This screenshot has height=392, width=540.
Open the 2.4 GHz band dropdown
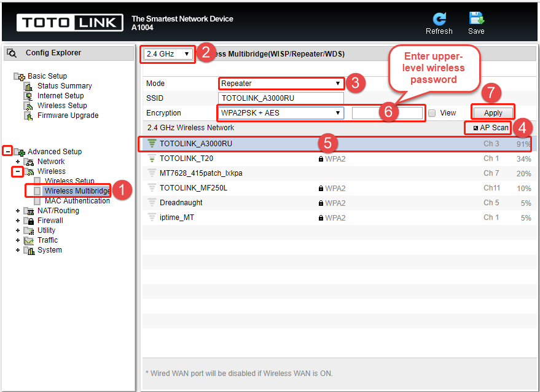[x=168, y=54]
